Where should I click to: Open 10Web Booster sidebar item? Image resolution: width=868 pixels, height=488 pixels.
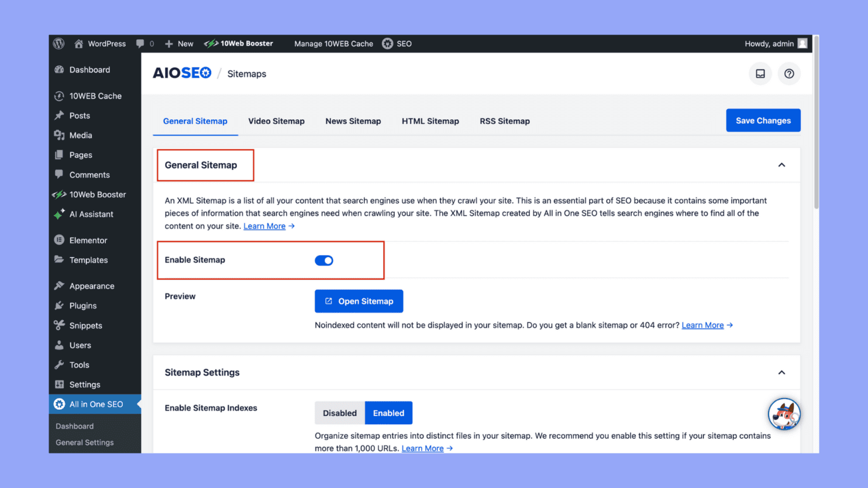pos(95,195)
